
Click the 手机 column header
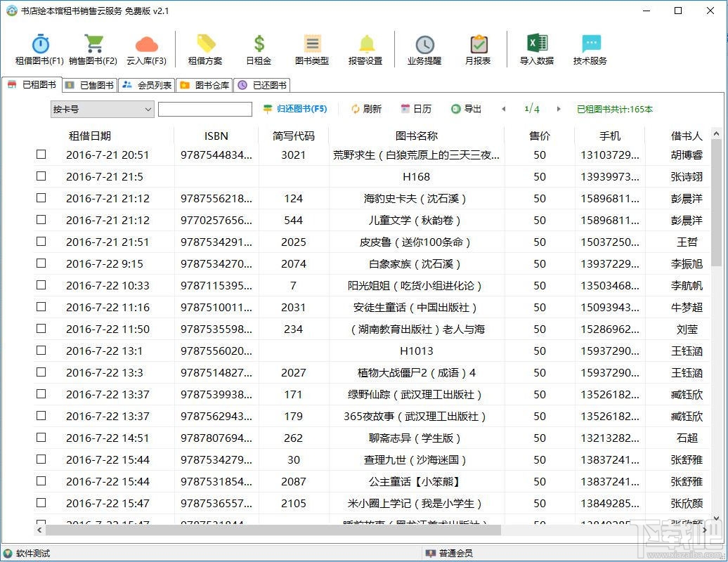pyautogui.click(x=610, y=136)
